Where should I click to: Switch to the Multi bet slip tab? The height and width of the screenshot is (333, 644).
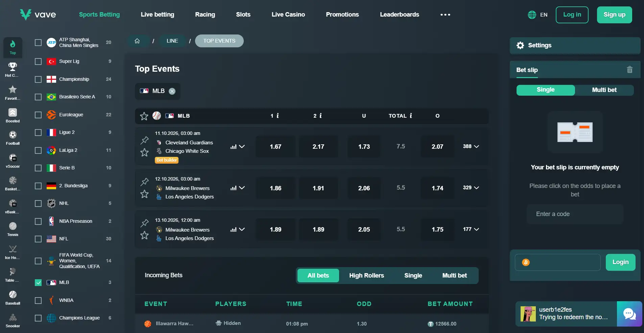604,90
